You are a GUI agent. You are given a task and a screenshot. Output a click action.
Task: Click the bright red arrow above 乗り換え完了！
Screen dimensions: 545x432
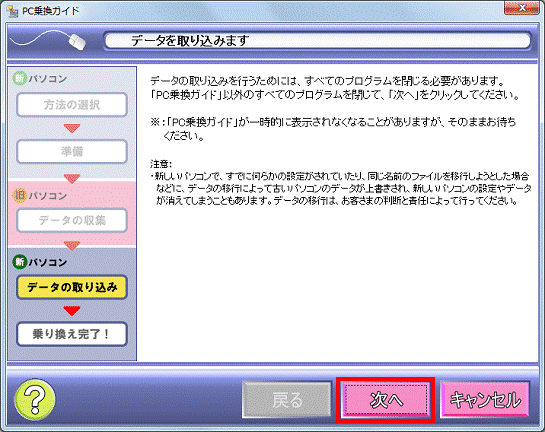pyautogui.click(x=72, y=311)
